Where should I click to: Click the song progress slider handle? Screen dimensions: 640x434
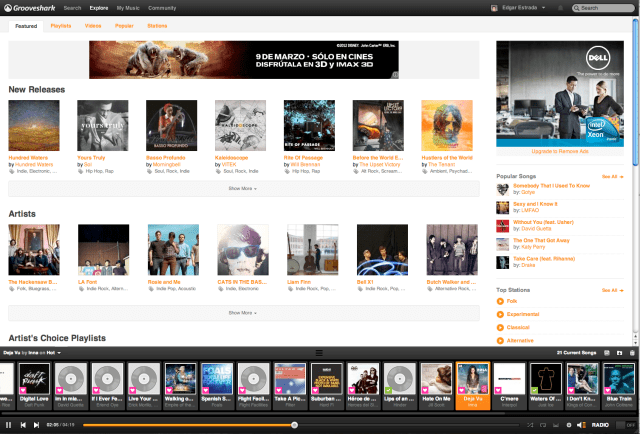(x=294, y=425)
